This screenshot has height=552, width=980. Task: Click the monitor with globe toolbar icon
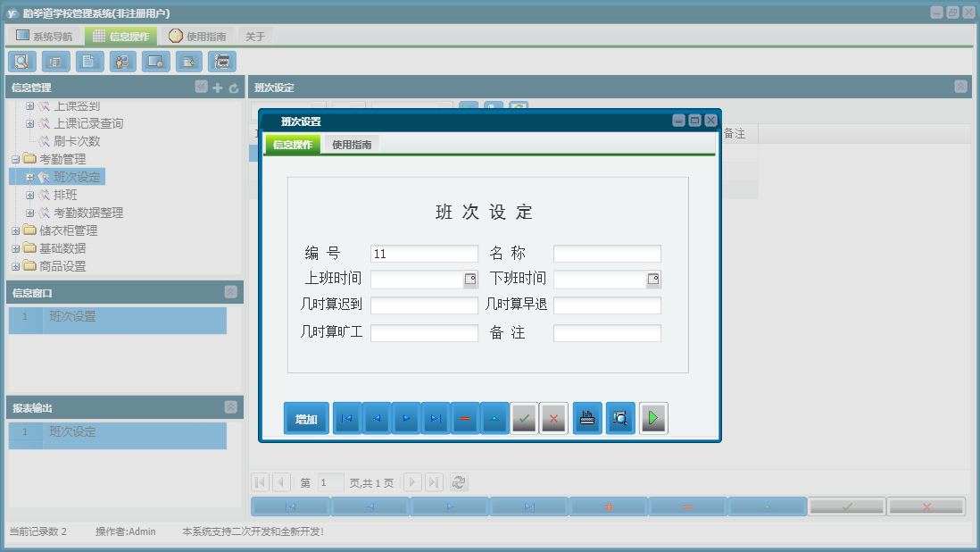tap(155, 62)
